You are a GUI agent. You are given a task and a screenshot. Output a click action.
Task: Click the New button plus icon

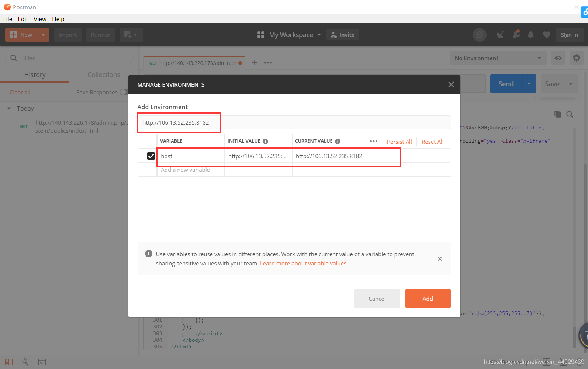click(14, 35)
